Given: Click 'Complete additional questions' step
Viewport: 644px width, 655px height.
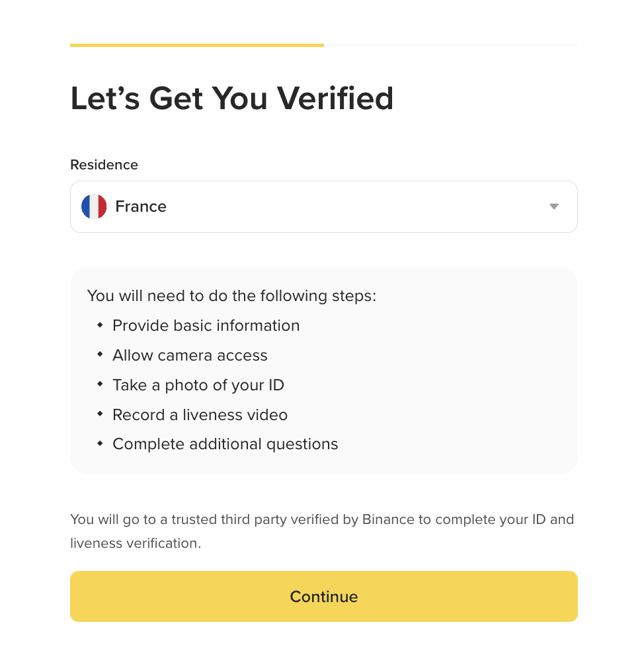Looking at the screenshot, I should pyautogui.click(x=225, y=444).
